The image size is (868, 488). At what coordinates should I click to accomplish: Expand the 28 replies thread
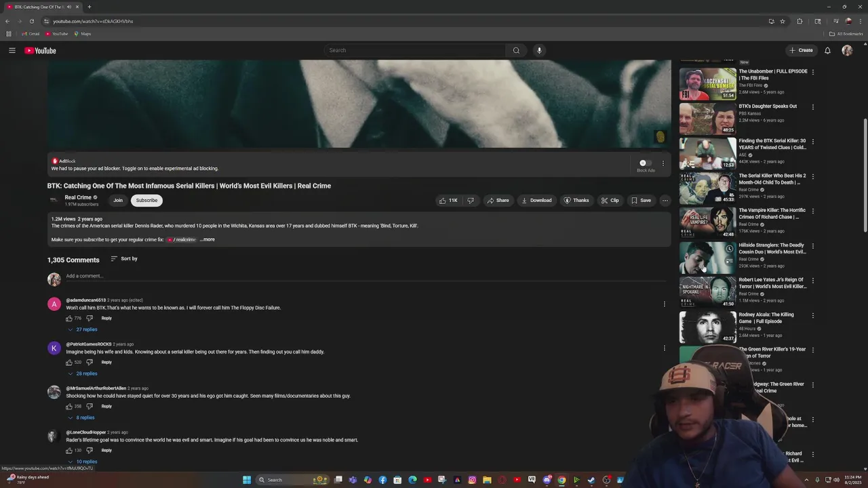pos(82,373)
